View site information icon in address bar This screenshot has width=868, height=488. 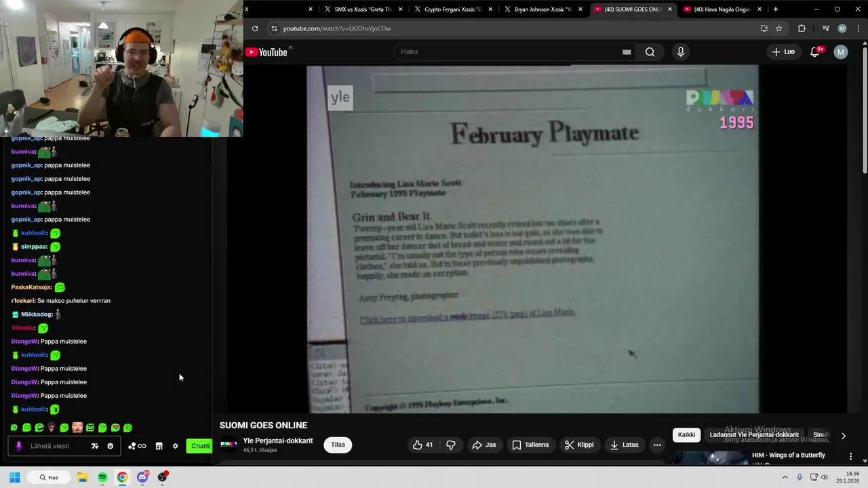click(274, 28)
